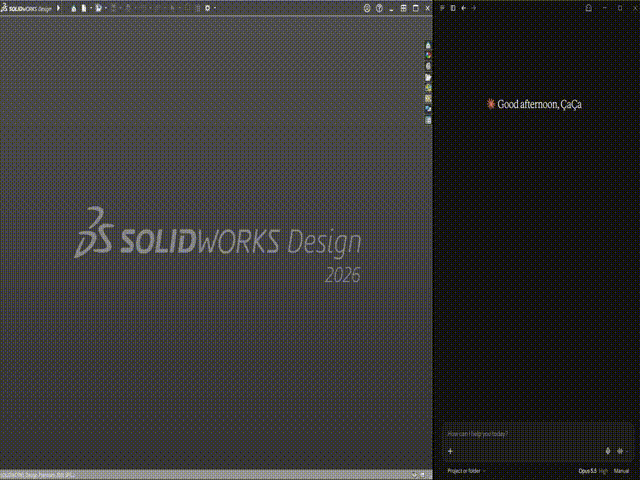Viewport: 640px width, 480px height.
Task: Click the Manual mode selector in Claude
Action: 621,471
